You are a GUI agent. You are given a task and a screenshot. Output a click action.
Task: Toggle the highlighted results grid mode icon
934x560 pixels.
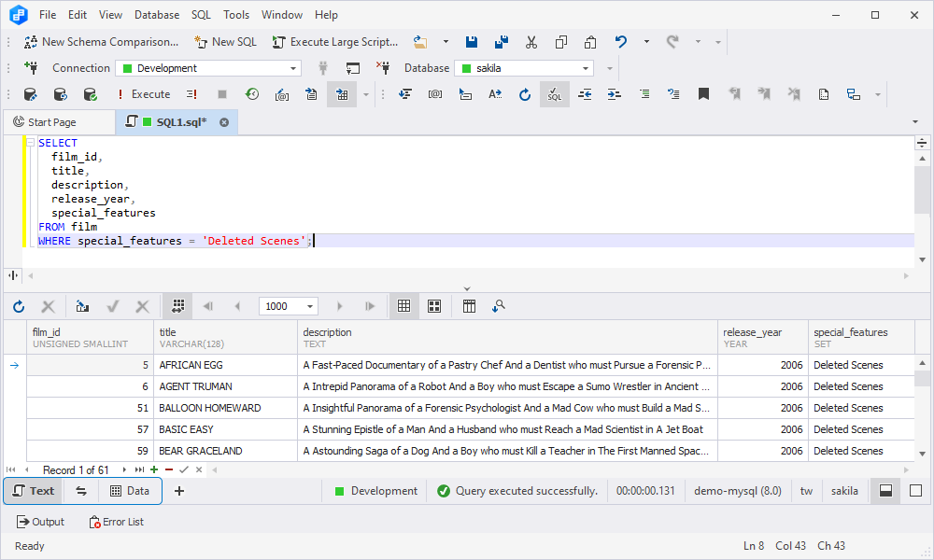tap(342, 94)
